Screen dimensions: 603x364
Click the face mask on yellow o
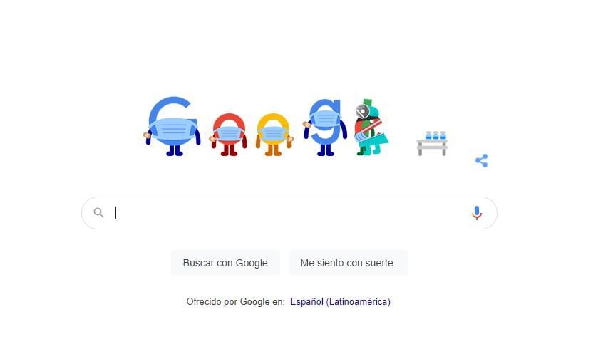coord(273,133)
